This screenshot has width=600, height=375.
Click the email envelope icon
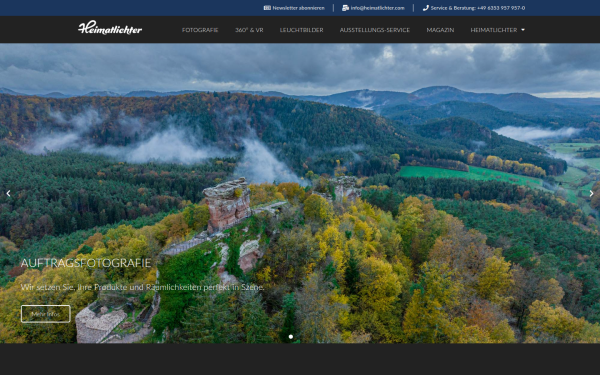coord(345,8)
